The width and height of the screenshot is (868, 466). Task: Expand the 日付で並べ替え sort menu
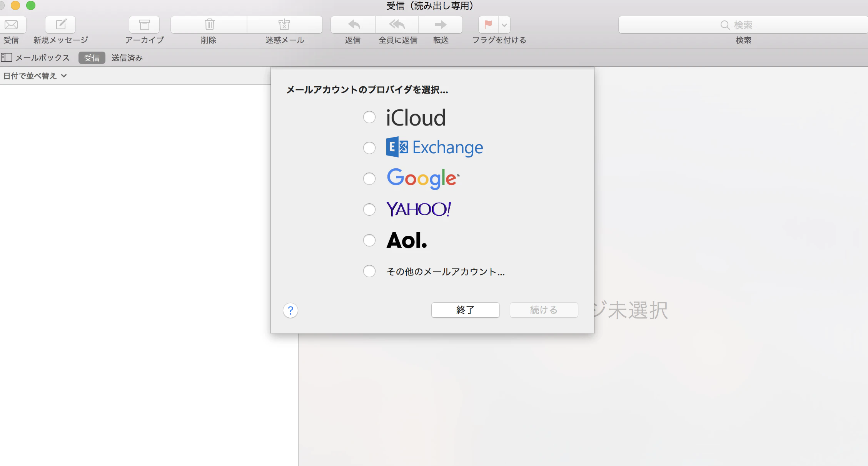click(35, 76)
